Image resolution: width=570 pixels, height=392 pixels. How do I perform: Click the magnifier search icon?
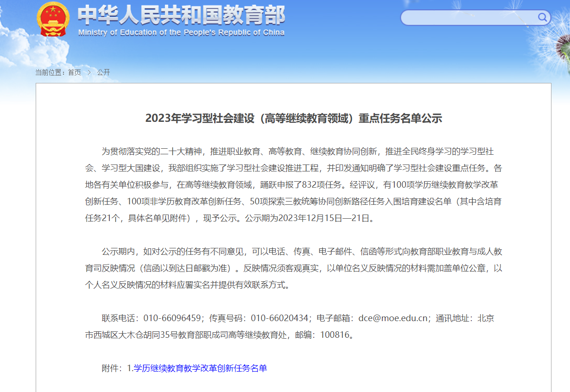[542, 18]
